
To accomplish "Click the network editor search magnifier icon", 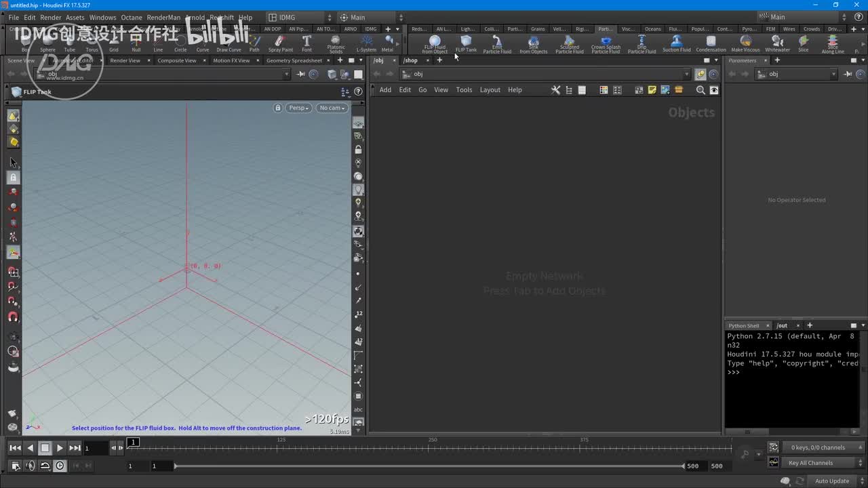I will 701,90.
